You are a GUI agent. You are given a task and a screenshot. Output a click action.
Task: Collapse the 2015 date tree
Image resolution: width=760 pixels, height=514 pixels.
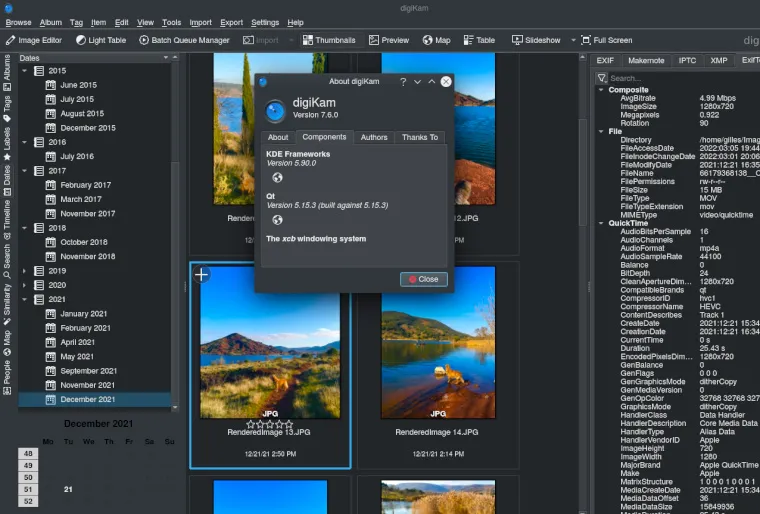pos(25,71)
